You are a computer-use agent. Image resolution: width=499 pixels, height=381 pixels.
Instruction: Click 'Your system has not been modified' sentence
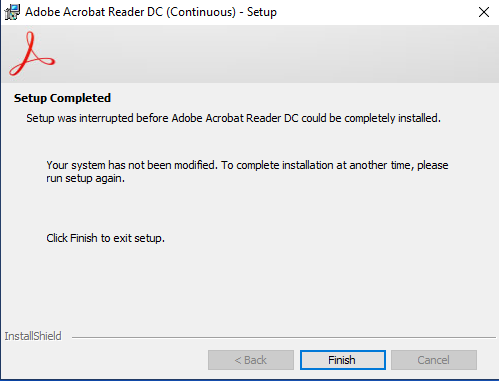click(132, 165)
